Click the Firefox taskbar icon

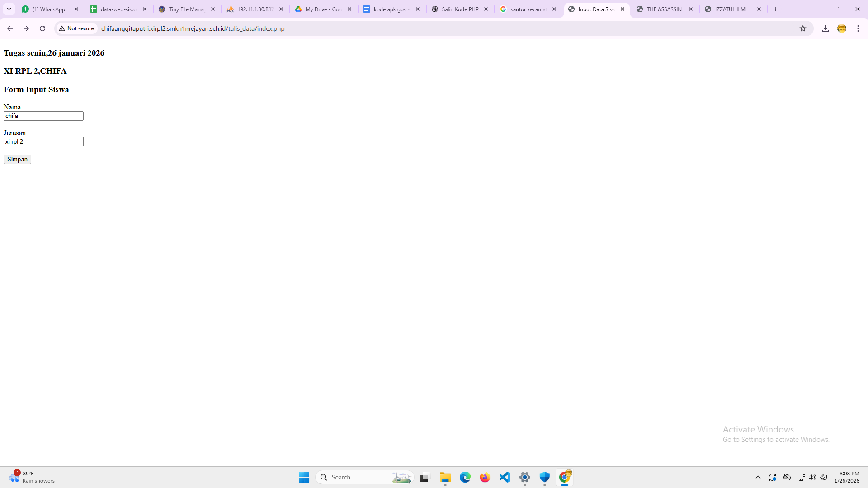point(485,477)
